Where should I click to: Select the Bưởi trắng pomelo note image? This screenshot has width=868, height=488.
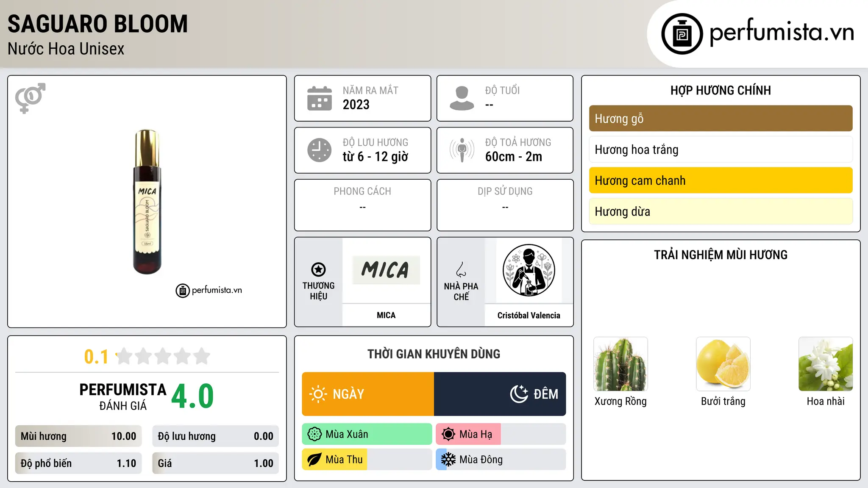tap(723, 364)
